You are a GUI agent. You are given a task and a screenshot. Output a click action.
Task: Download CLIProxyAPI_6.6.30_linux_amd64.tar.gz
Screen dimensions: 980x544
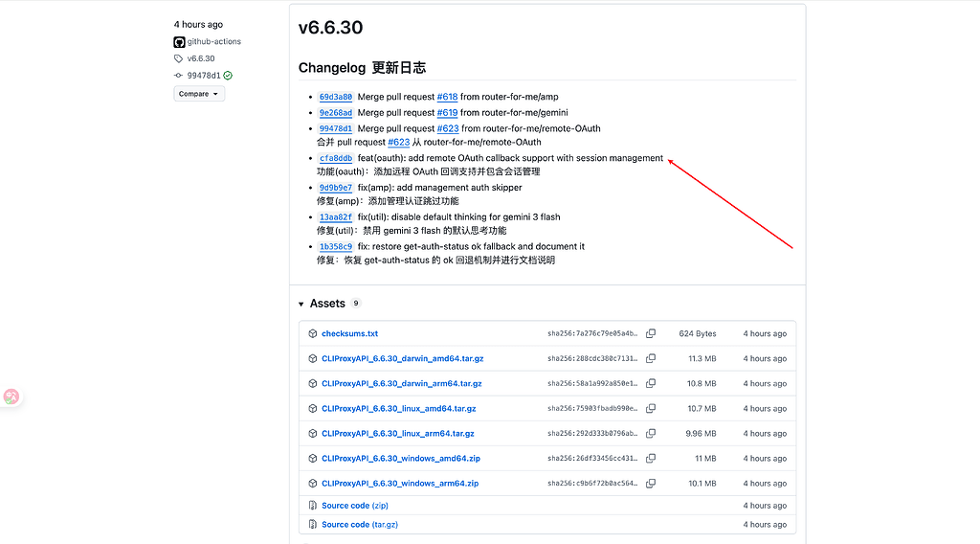click(399, 408)
